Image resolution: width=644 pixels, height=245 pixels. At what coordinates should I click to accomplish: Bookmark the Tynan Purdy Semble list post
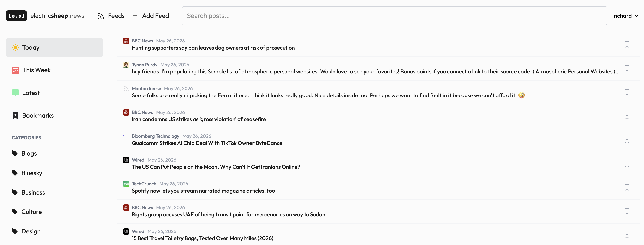pyautogui.click(x=627, y=68)
